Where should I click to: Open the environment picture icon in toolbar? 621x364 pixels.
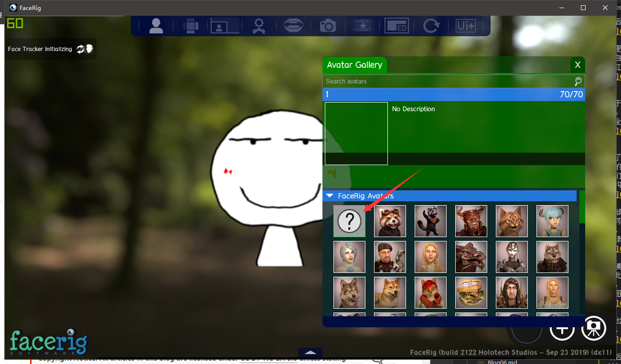coord(225,25)
